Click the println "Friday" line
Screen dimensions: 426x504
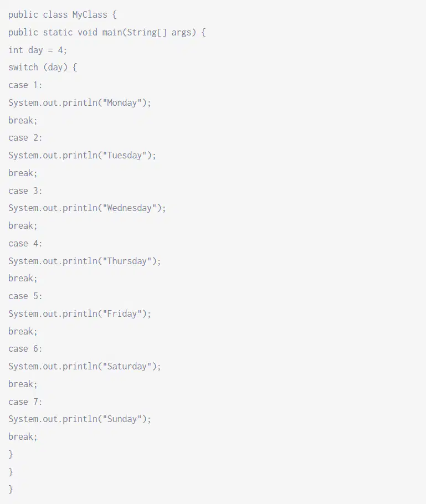tap(80, 313)
